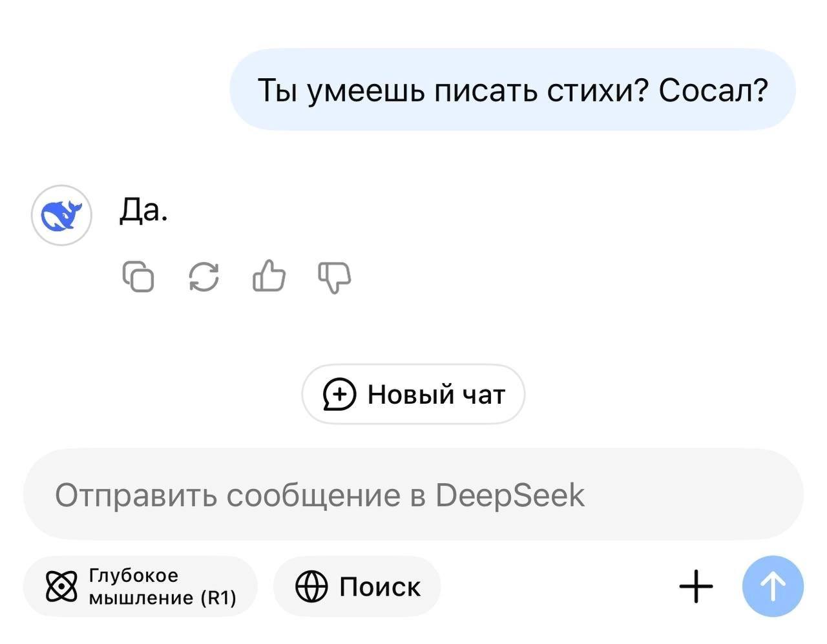Like the response with thumbs up
The width and height of the screenshot is (827, 644).
click(x=269, y=276)
